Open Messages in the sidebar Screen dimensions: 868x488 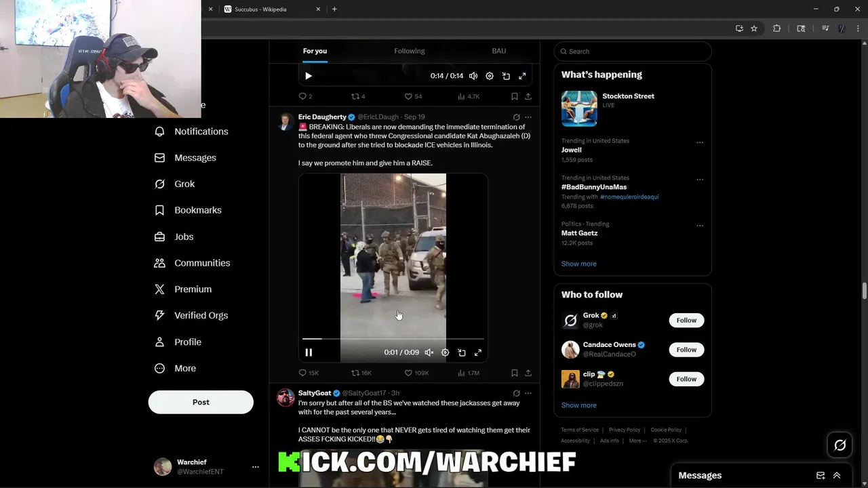pyautogui.click(x=185, y=158)
